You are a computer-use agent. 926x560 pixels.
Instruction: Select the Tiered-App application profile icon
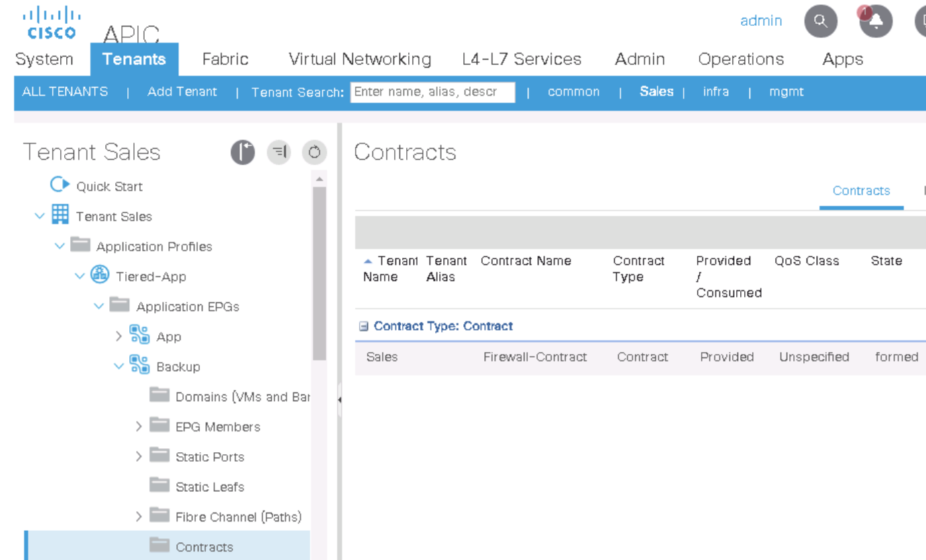(x=99, y=276)
